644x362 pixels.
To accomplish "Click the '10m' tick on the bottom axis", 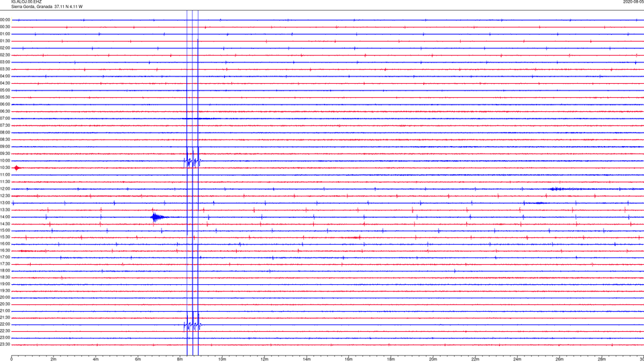I will tap(222, 359).
